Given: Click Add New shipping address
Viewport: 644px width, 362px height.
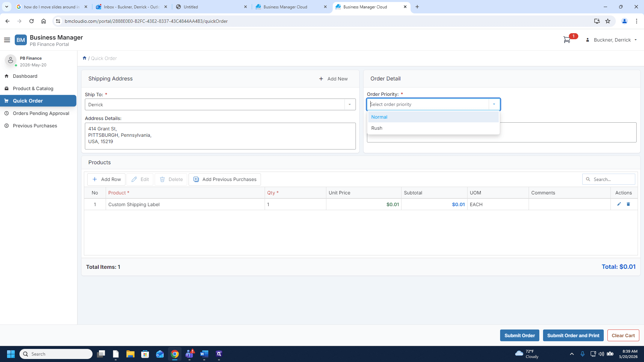Looking at the screenshot, I should [333, 79].
